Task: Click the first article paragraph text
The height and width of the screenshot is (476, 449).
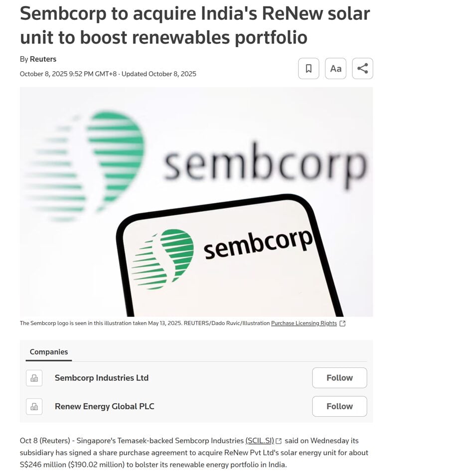Action: click(x=194, y=453)
